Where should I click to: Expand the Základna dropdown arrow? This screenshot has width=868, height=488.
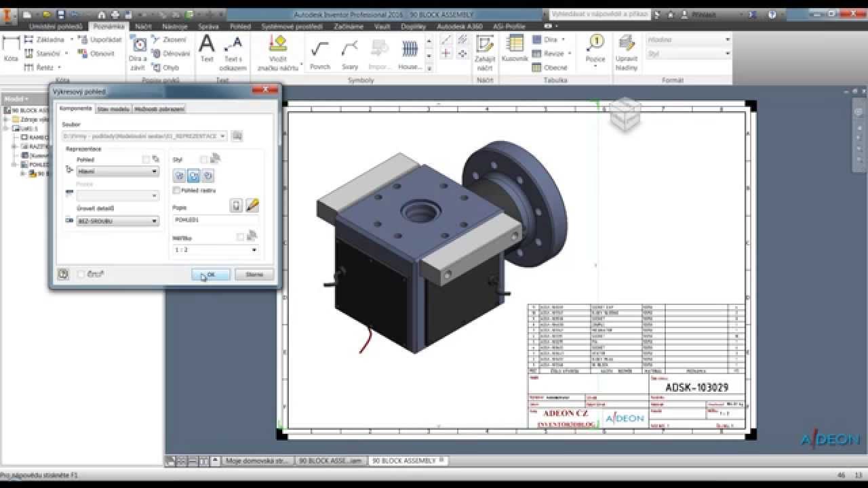[x=71, y=39]
